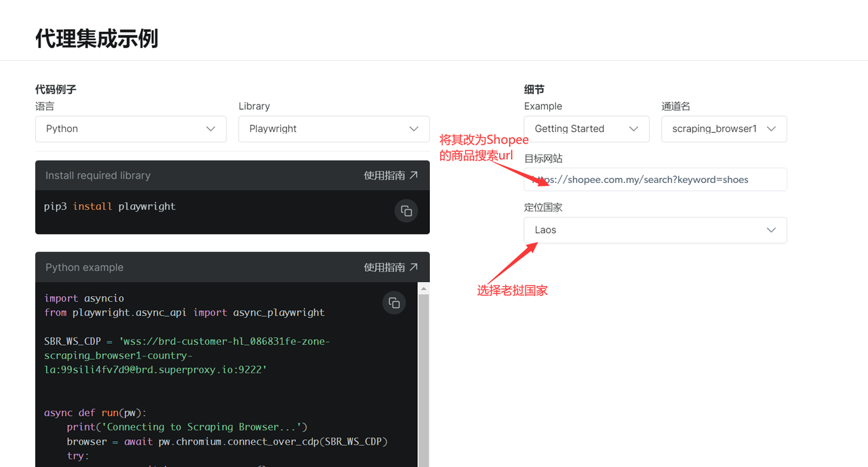Click the 细节 section label
This screenshot has width=868, height=467.
click(x=534, y=89)
